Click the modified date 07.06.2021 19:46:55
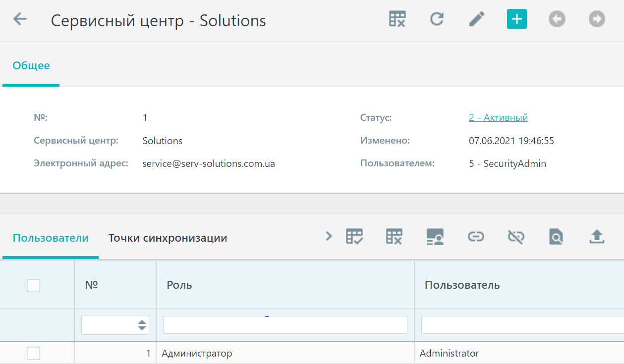Screen dimensions: 624x364 click(x=511, y=141)
